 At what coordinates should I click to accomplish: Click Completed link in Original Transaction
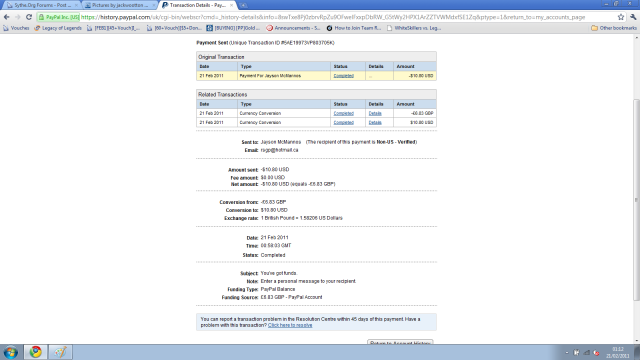[x=343, y=76]
